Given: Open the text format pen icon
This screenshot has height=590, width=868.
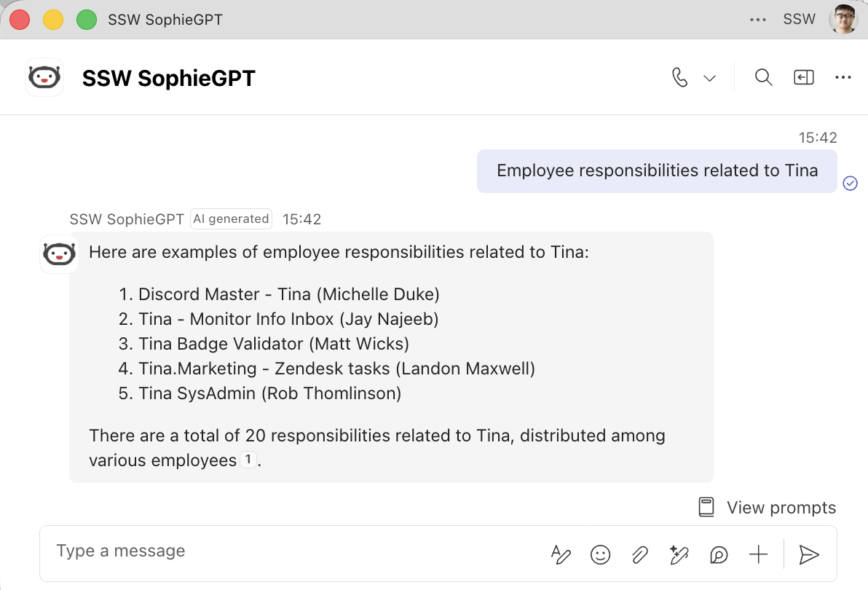Looking at the screenshot, I should coord(560,554).
